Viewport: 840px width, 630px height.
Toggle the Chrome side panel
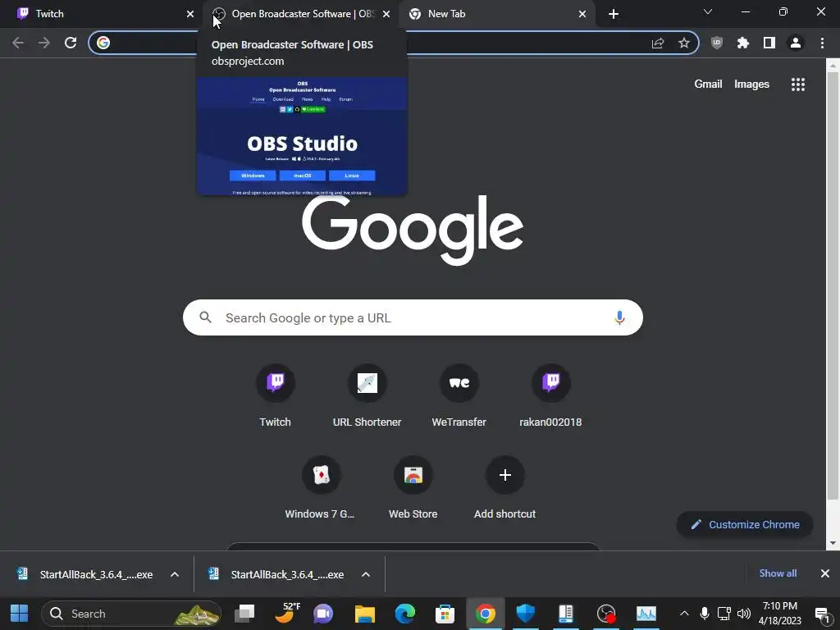click(x=769, y=43)
